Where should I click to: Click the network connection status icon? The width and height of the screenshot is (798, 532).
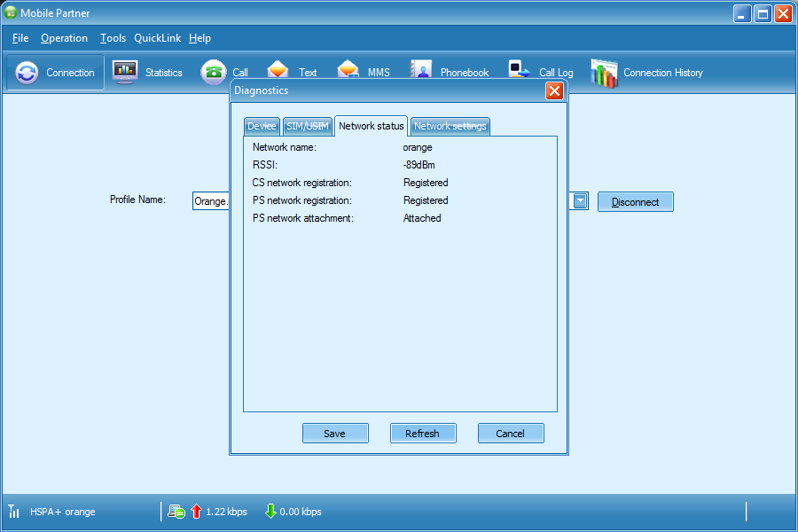click(x=176, y=512)
